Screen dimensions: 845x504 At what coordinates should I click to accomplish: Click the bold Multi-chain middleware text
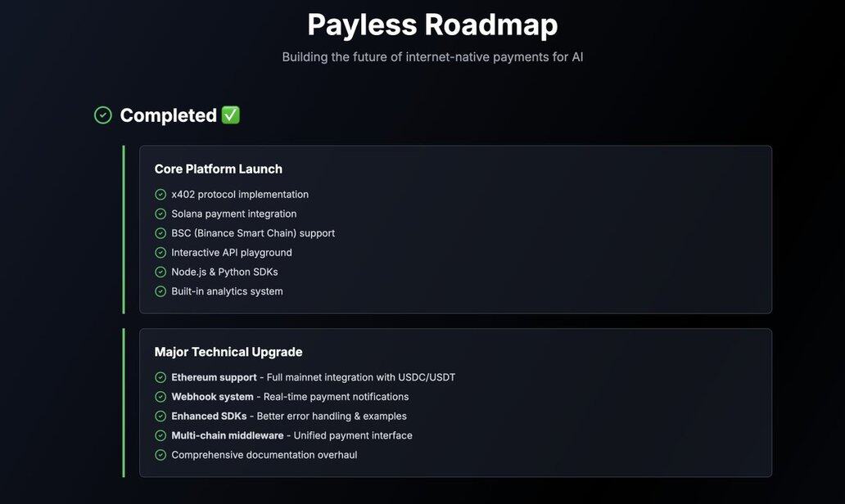[228, 435]
